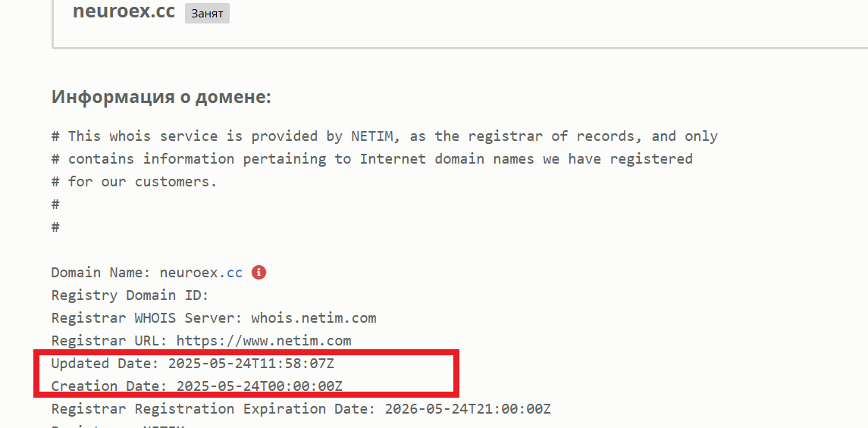Screen dimensions: 868x428
Task: Click the whois.netim.com server text
Action: (314, 318)
